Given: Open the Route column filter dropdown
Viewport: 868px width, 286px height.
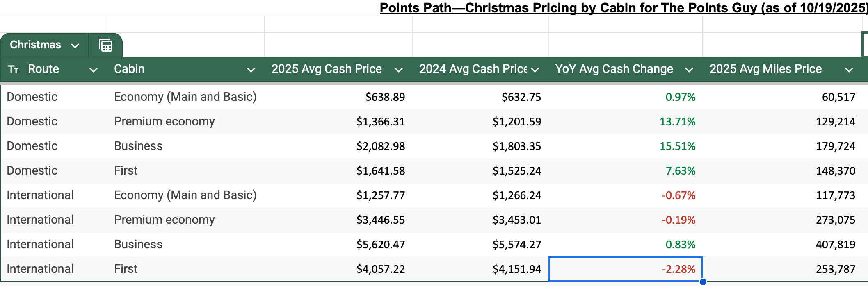Looking at the screenshot, I should pos(94,70).
